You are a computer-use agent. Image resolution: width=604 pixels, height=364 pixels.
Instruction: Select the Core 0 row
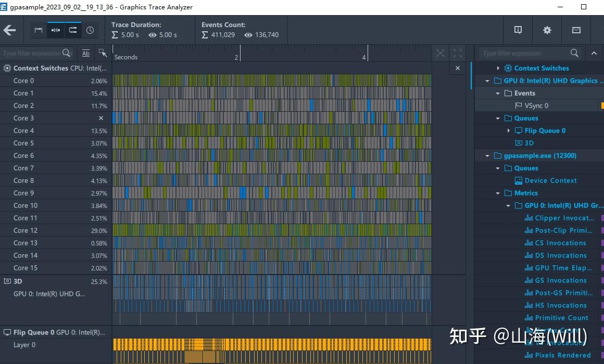(x=56, y=81)
